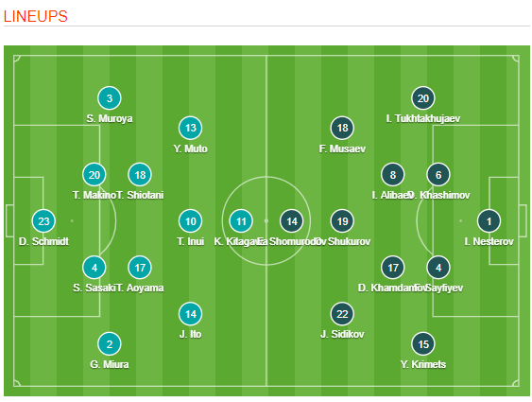Image resolution: width=532 pixels, height=402 pixels.
Task: Click K. Kitagawa's number 11 circle
Action: pyautogui.click(x=241, y=221)
